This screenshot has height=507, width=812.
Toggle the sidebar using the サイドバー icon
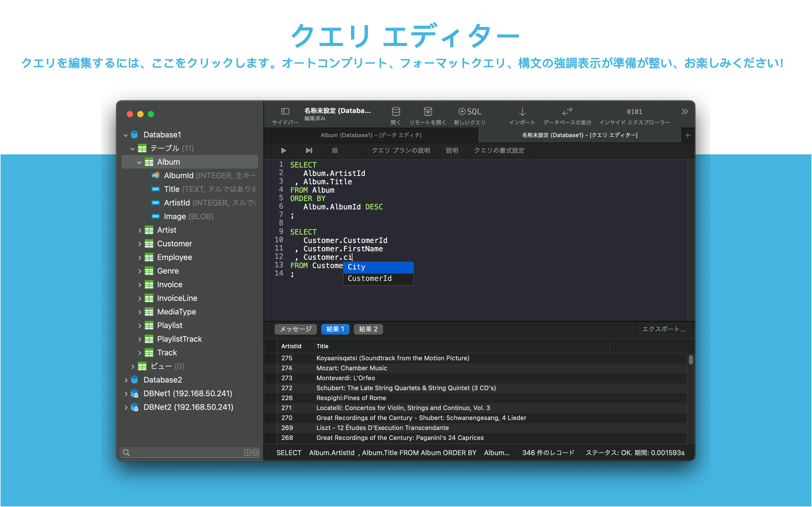pyautogui.click(x=285, y=112)
